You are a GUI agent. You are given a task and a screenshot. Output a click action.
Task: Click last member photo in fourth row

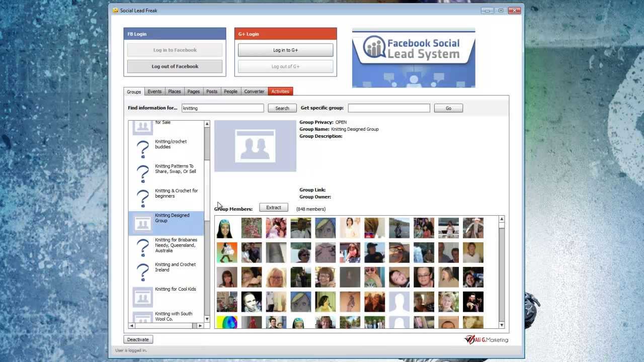473,302
